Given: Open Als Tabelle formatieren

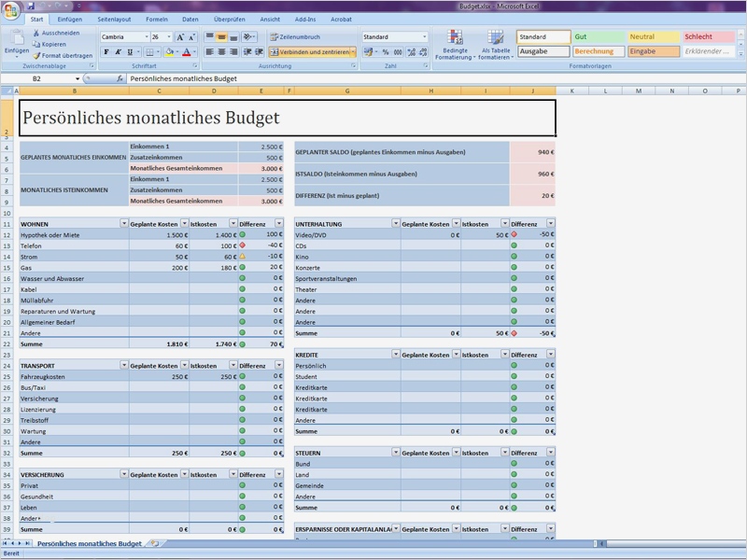Looking at the screenshot, I should click(496, 45).
